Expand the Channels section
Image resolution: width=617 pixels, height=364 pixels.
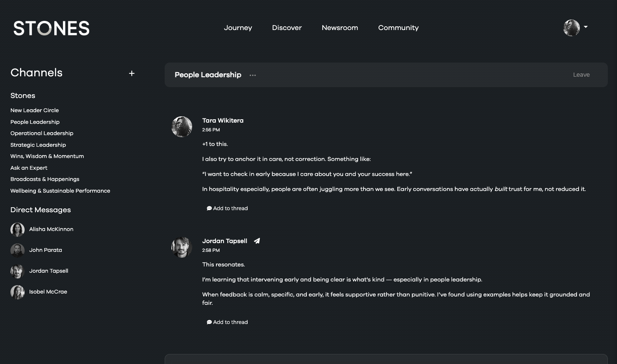[36, 73]
